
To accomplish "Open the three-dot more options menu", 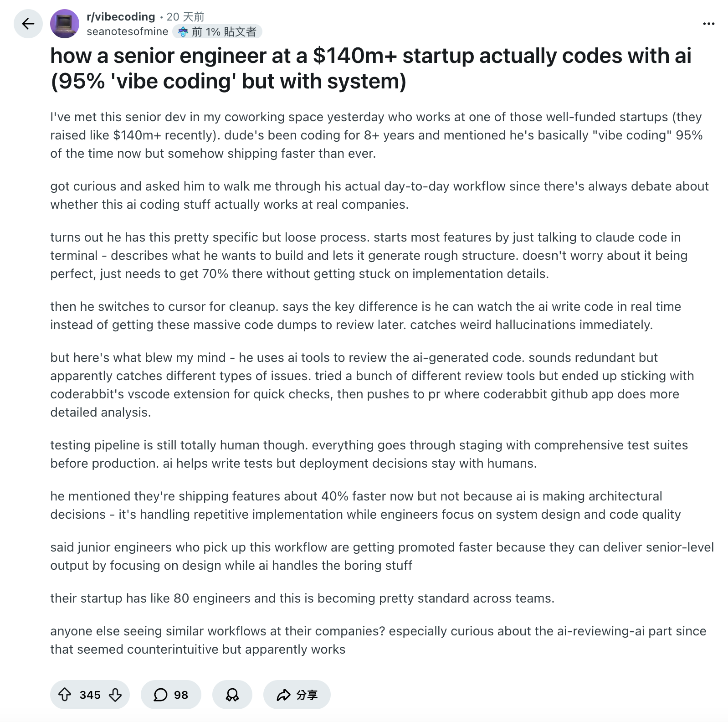I will (x=708, y=24).
